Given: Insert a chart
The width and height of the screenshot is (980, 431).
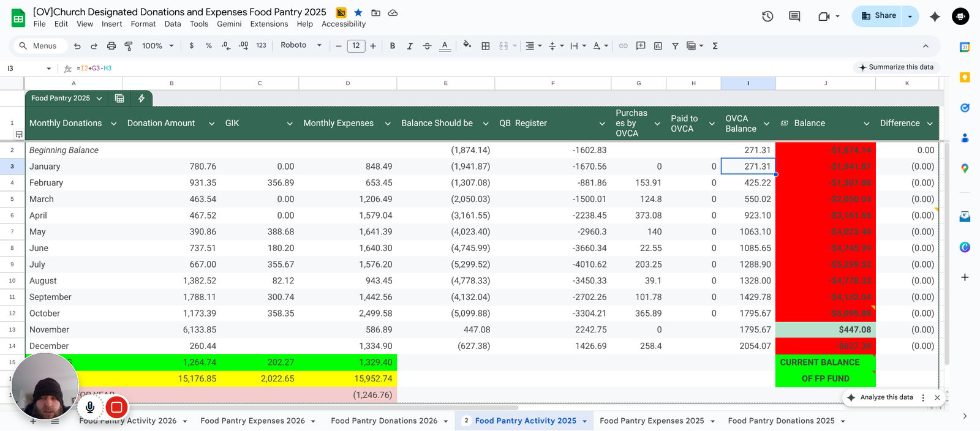Looking at the screenshot, I should [x=658, y=46].
